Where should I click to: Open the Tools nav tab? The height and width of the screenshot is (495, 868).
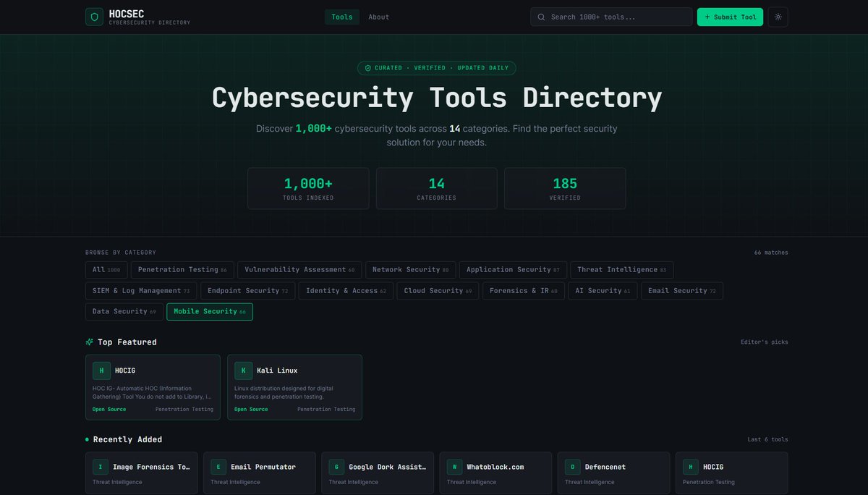coord(342,17)
